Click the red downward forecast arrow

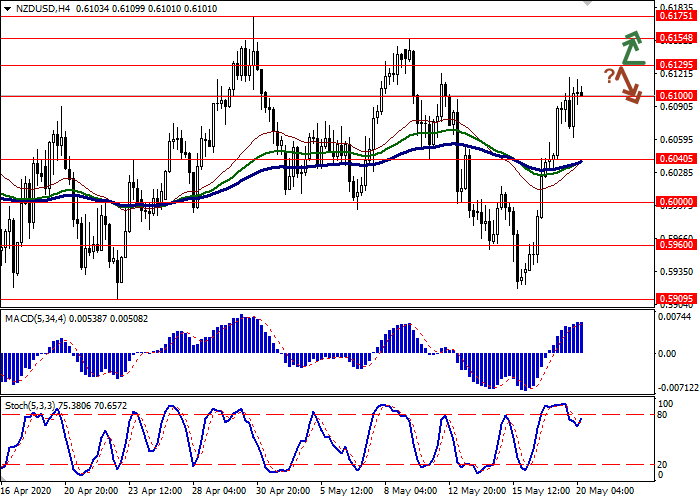click(629, 85)
